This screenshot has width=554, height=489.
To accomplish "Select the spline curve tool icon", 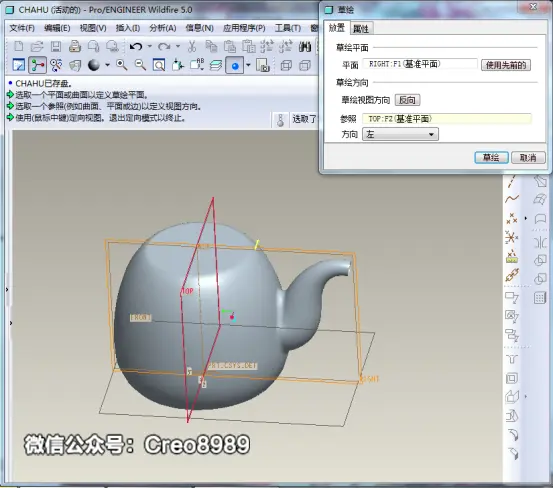I will point(512,199).
